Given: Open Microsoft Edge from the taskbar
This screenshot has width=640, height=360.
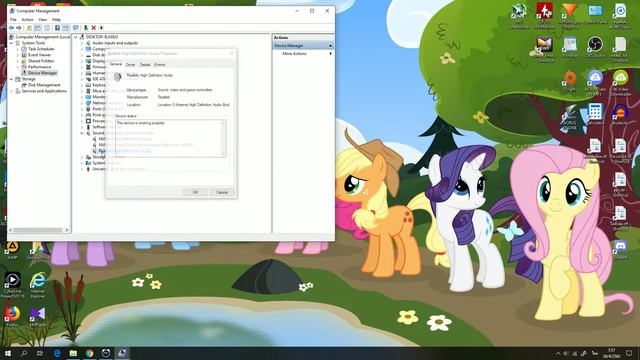Looking at the screenshot, I should (57, 353).
